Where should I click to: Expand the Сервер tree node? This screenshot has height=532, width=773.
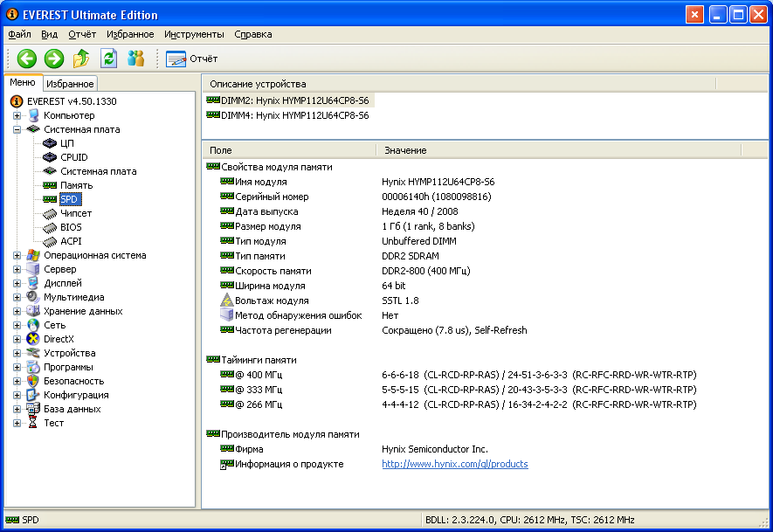coord(17,269)
